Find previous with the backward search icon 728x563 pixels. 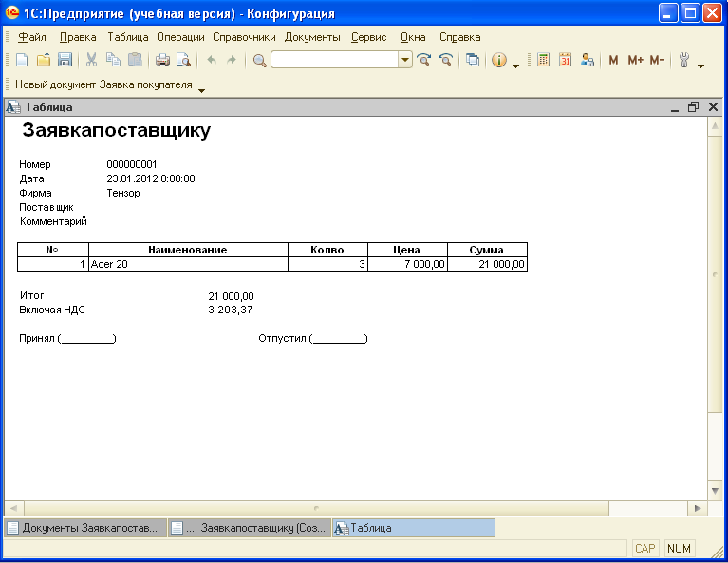[445, 60]
